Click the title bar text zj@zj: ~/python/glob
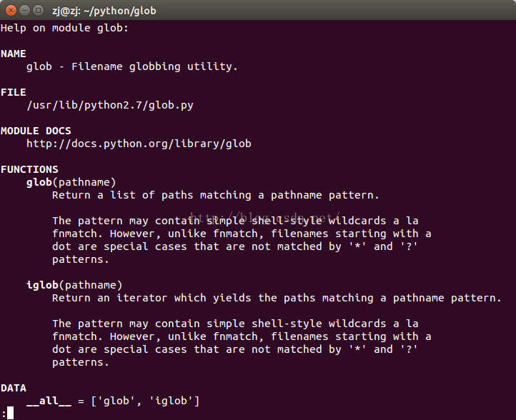This screenshot has width=516, height=420. (x=104, y=11)
